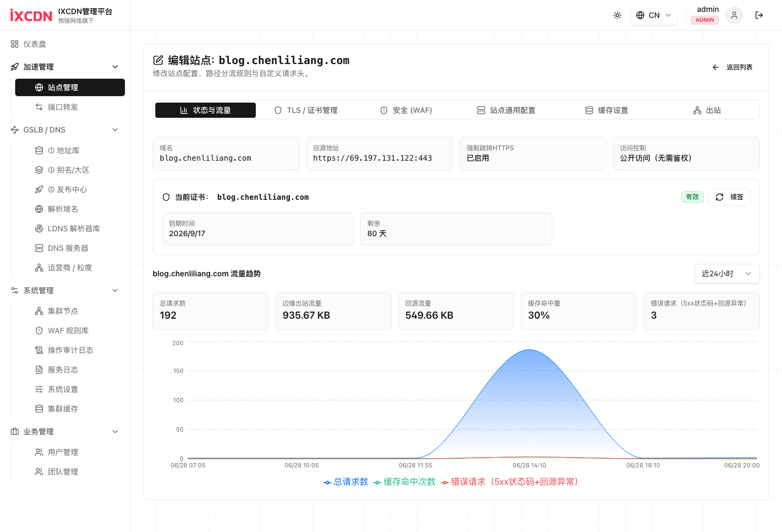Collapse the 加速管理 section chevron
This screenshot has width=782, height=532.
click(115, 67)
